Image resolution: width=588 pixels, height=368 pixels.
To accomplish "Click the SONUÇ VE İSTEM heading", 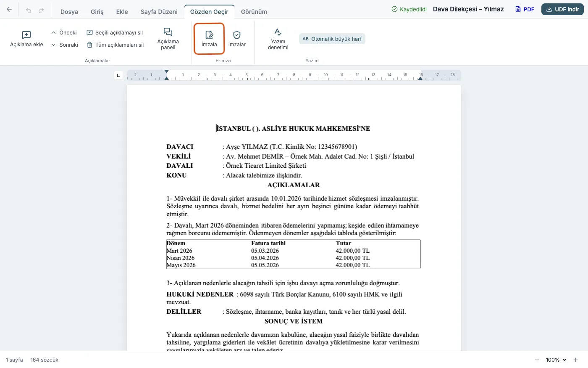I will (x=294, y=321).
